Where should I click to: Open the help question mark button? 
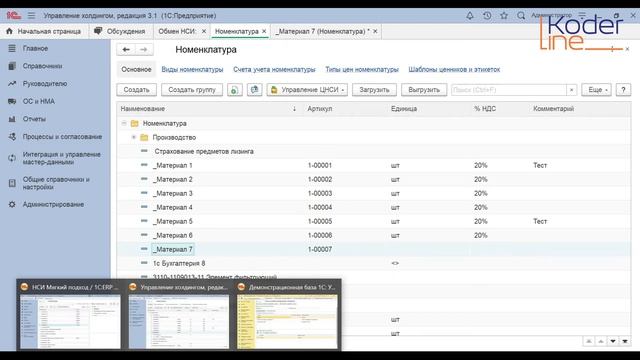pos(623,90)
